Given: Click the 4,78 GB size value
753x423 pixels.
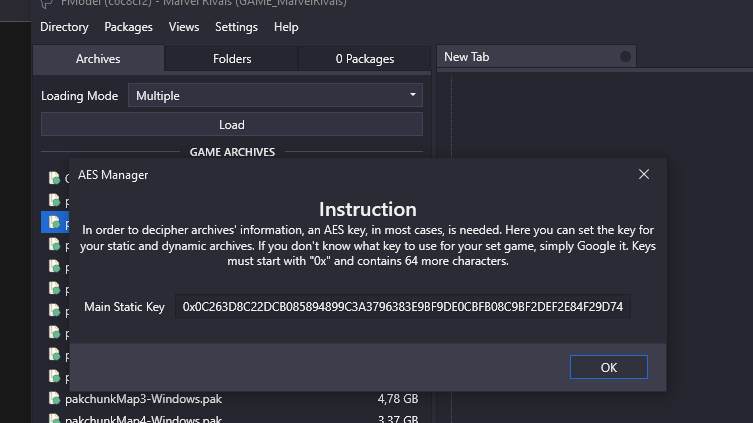Looking at the screenshot, I should tap(398, 399).
